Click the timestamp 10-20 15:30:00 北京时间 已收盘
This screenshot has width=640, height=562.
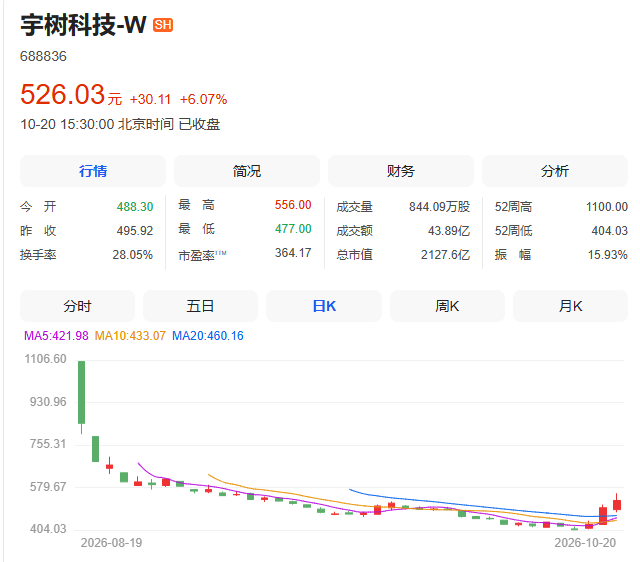120,124
